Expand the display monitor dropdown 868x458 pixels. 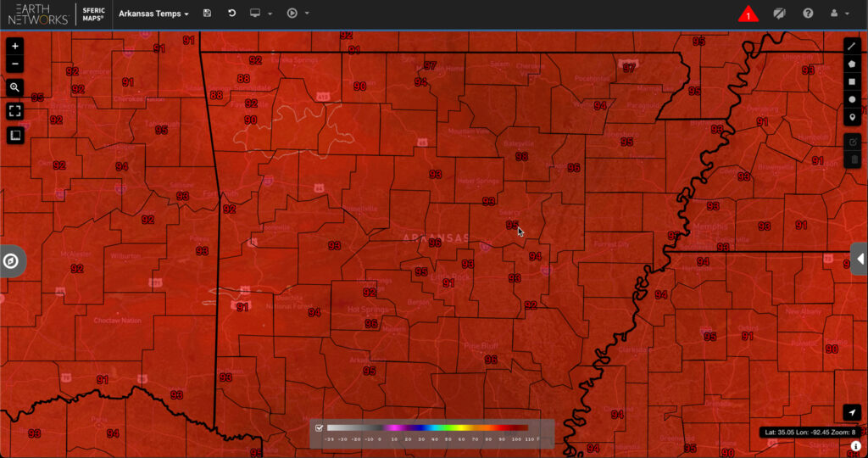click(260, 14)
